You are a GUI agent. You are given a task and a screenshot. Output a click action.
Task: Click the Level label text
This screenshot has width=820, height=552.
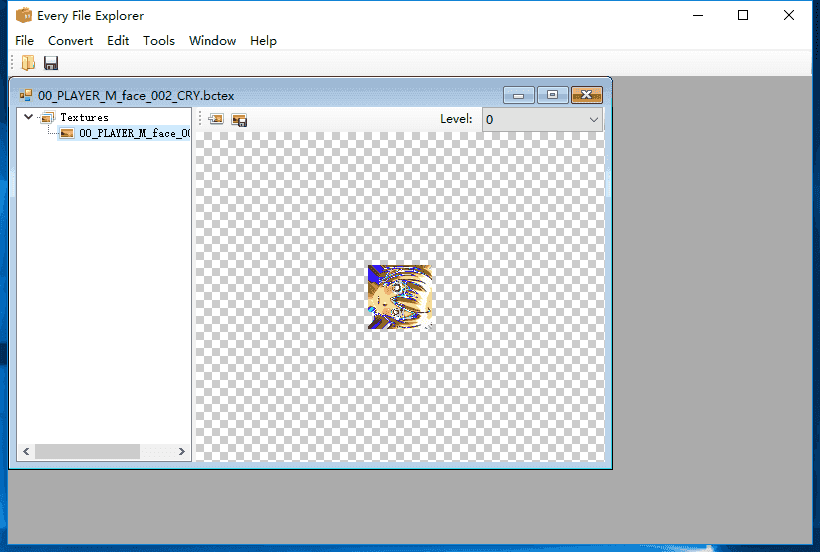456,119
